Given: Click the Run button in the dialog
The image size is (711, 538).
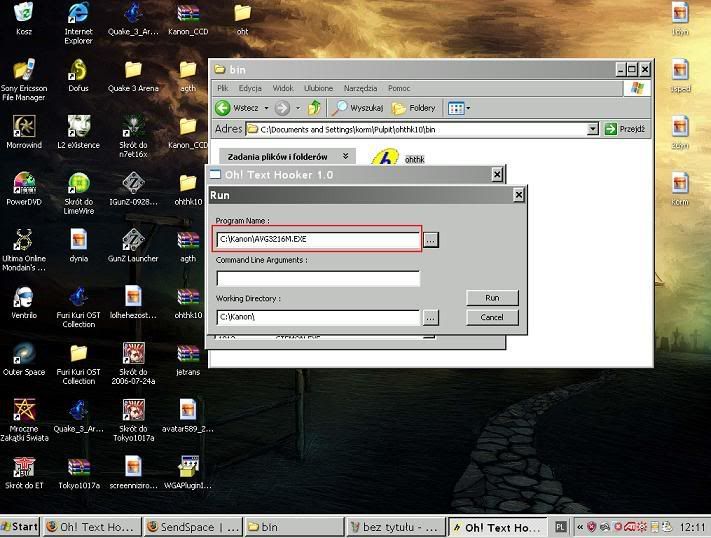Looking at the screenshot, I should 492,298.
